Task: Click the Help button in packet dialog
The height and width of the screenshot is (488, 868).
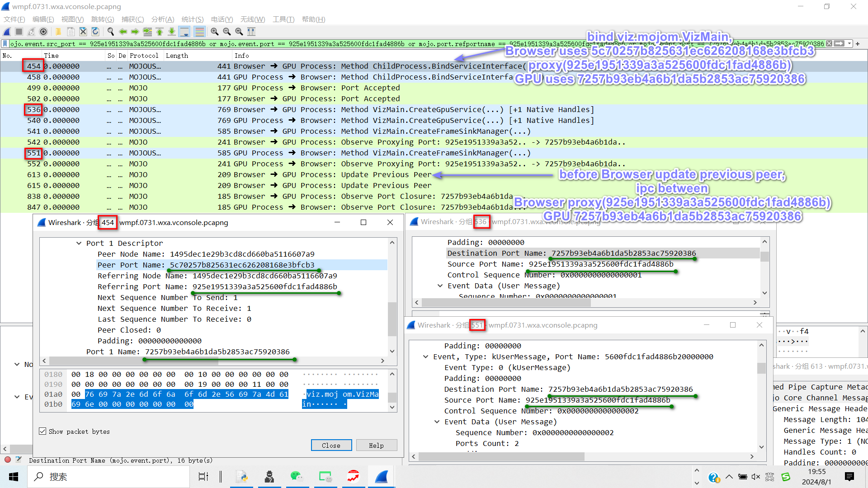Action: tap(376, 445)
